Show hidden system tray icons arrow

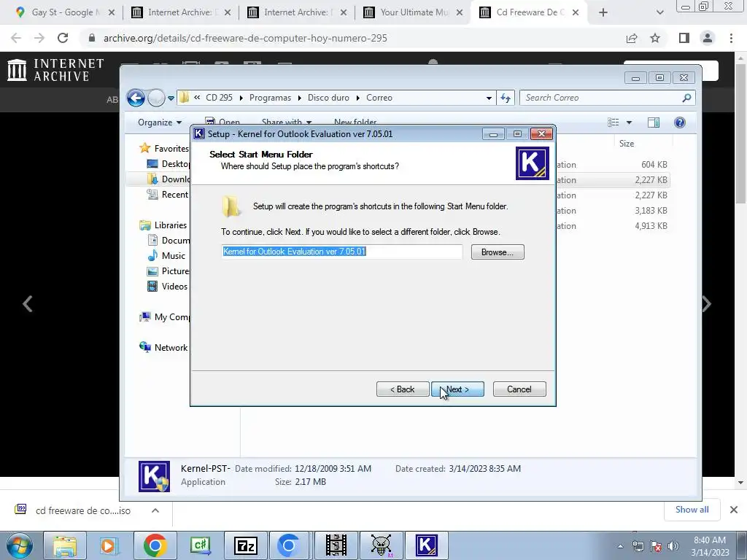coord(620,546)
